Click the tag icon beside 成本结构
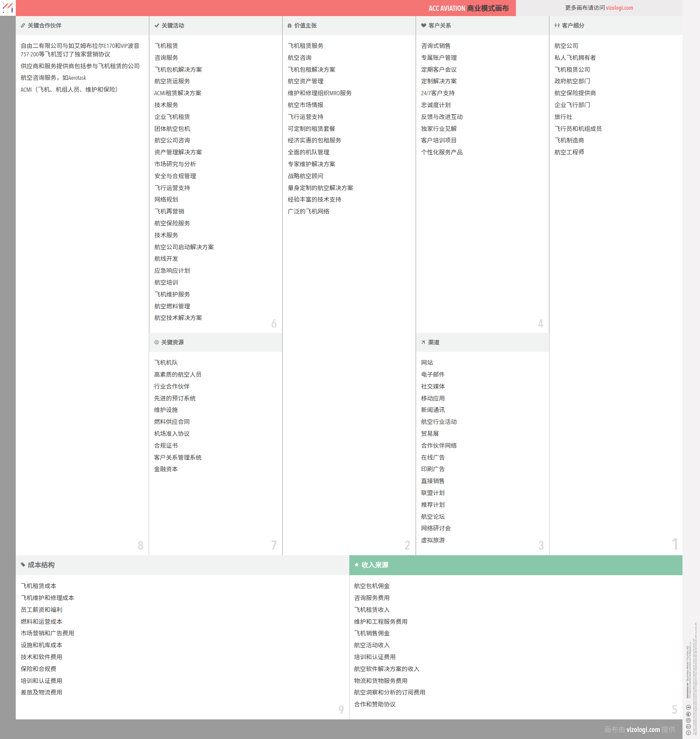This screenshot has height=739, width=700. (x=23, y=565)
